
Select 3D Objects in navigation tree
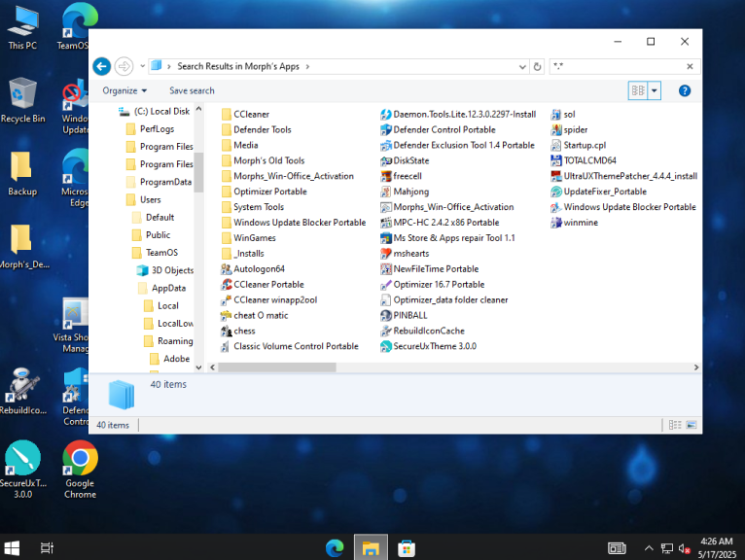(165, 270)
